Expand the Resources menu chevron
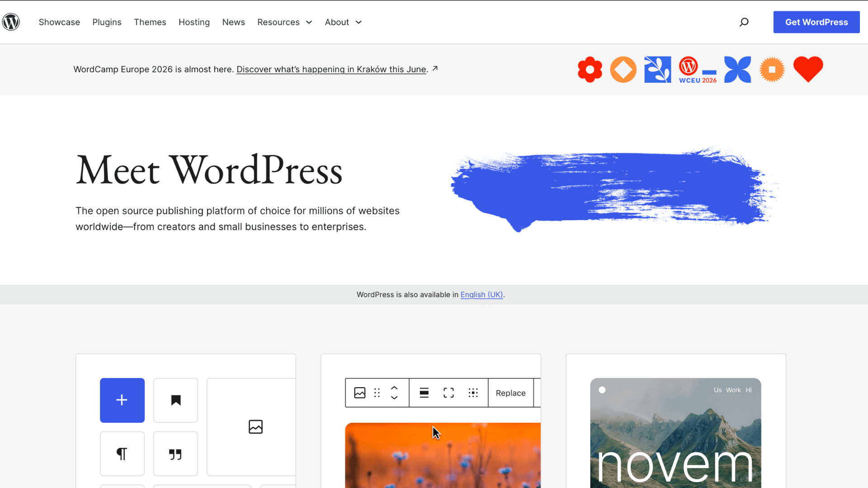868x488 pixels. pos(309,22)
